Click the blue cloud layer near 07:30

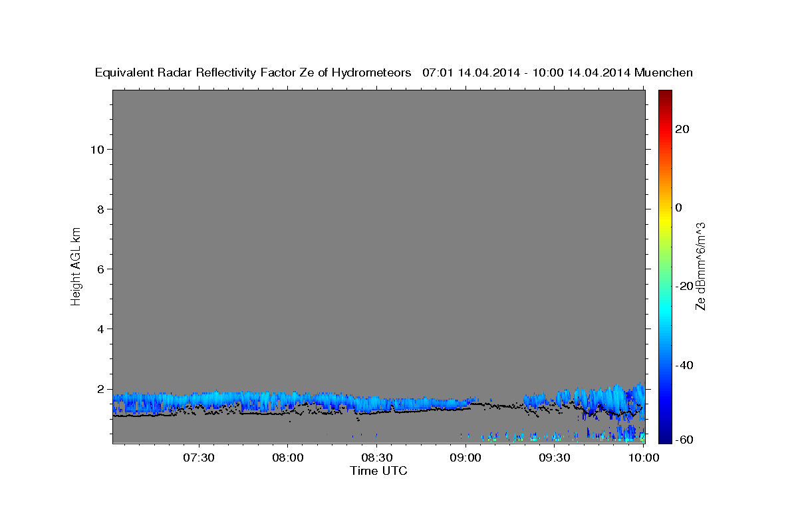pos(199,400)
